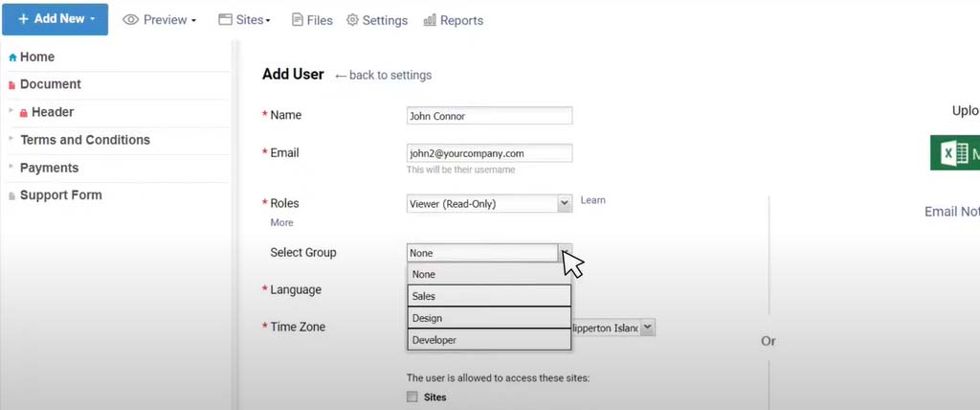Select Terms and Conditions in the sidebar
The width and height of the screenshot is (980, 410).
pos(85,140)
